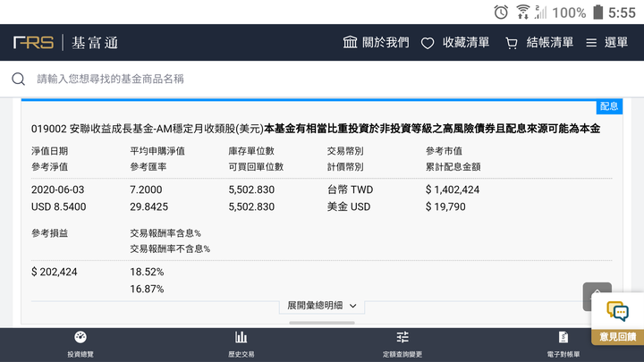The image size is (644, 362).
Task: Select the 參考市值 column header
Action: point(444,151)
